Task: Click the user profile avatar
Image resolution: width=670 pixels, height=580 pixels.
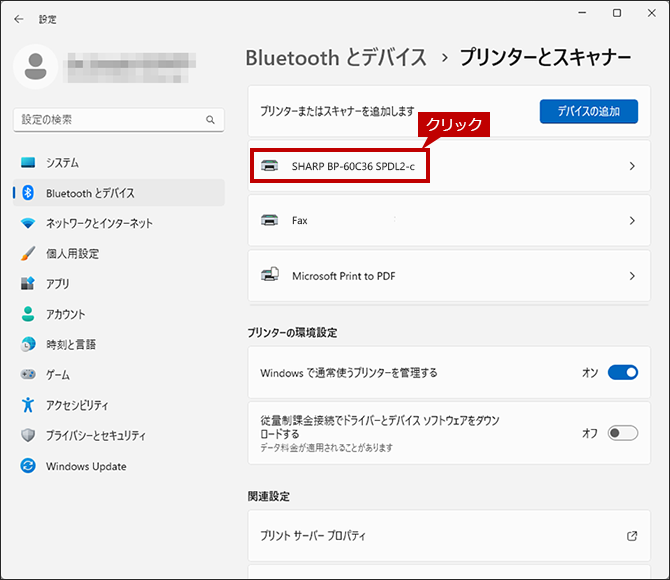Action: click(x=35, y=66)
